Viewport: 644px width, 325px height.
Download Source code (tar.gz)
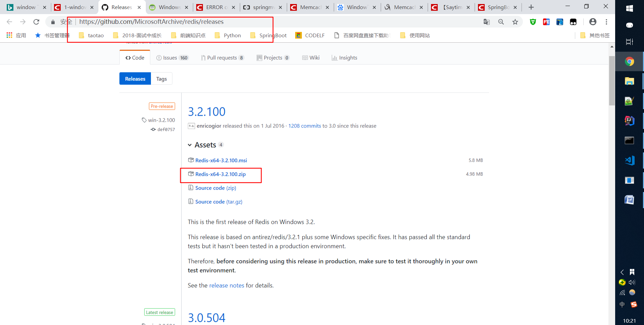pyautogui.click(x=219, y=202)
